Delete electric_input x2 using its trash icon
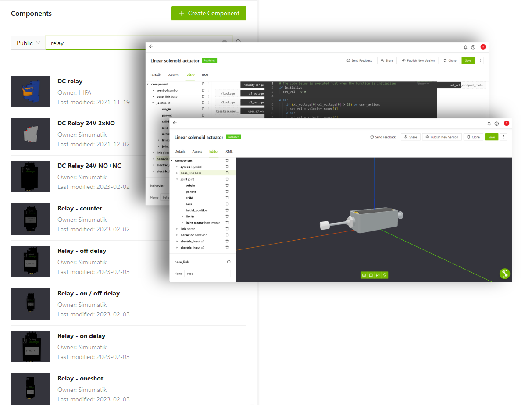 [x=227, y=248]
